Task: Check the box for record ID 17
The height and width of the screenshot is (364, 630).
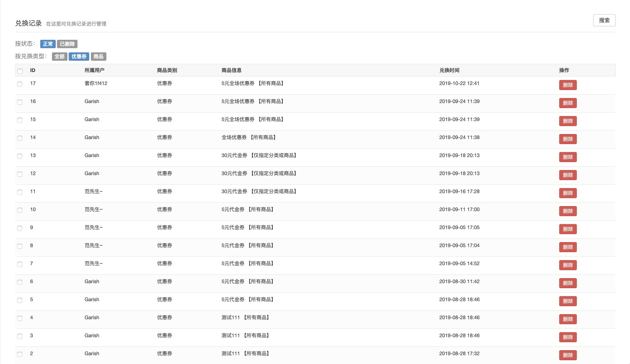Action: tap(20, 84)
